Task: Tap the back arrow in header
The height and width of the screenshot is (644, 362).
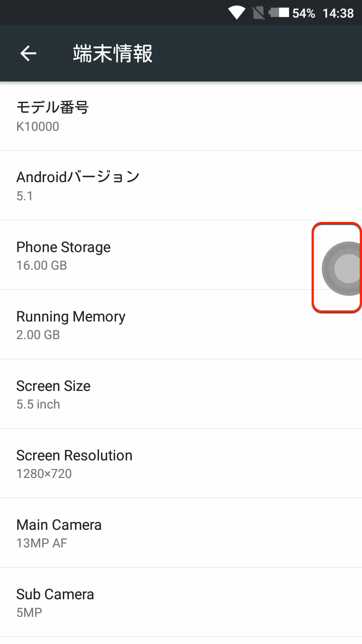Action: pos(28,53)
